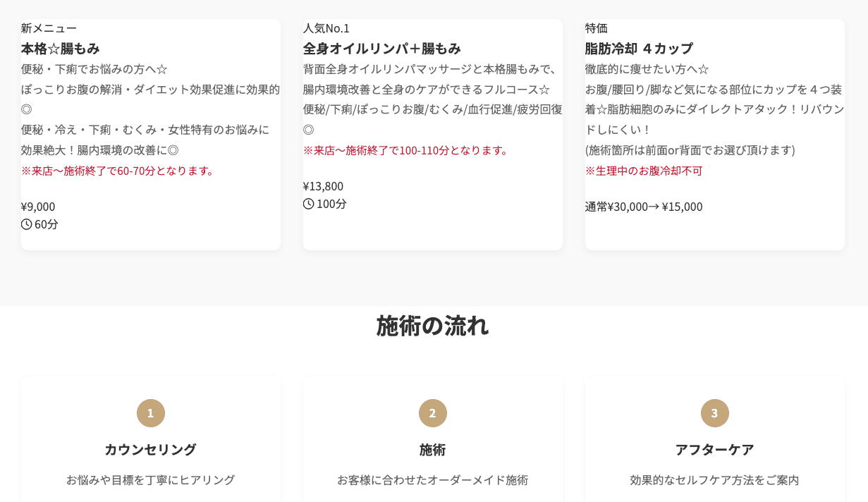Open the 本格☆腸もみ menu title

61,49
